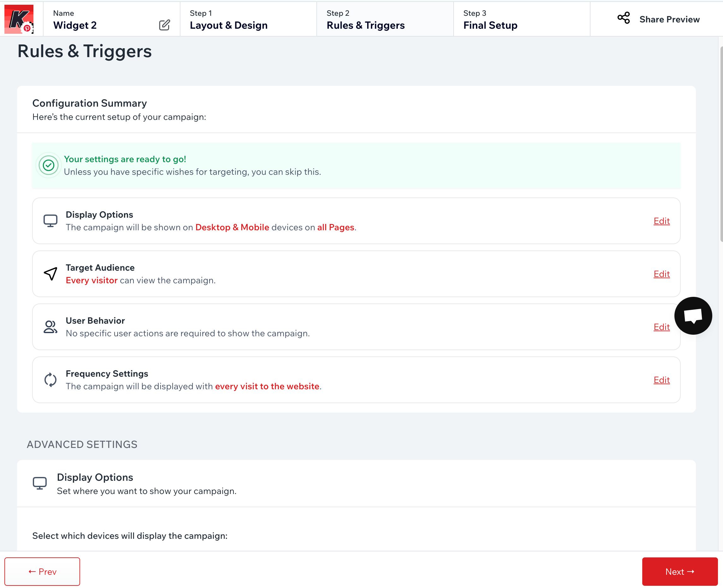
Task: Edit the Frequency Settings row
Action: point(661,380)
